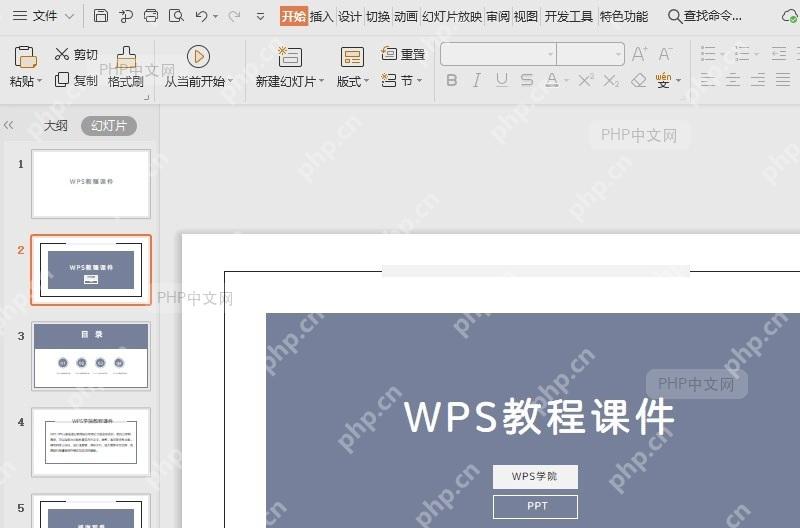Click the 查找命令 search box
The height and width of the screenshot is (528, 800).
(x=705, y=16)
